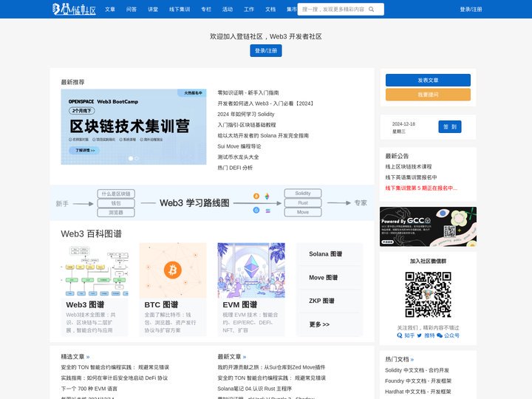Open the 线下集训 nav menu
This screenshot has height=399, width=532.
[x=180, y=9]
